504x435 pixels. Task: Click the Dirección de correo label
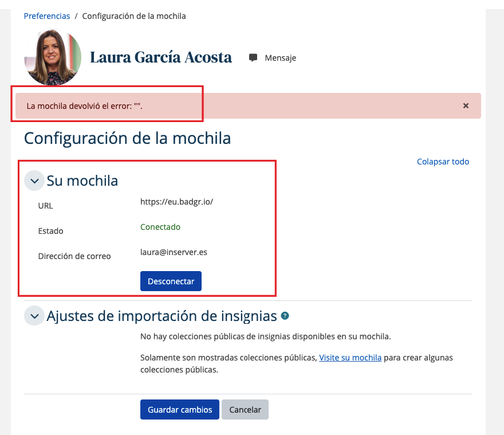74,256
